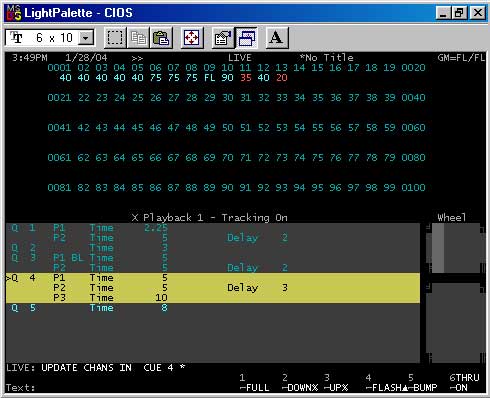Click the Font 'A' toolbar icon
490x398 pixels.
click(x=276, y=38)
